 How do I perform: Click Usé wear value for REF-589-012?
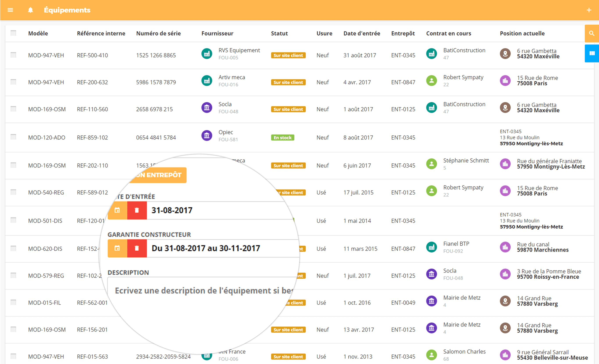click(x=321, y=193)
